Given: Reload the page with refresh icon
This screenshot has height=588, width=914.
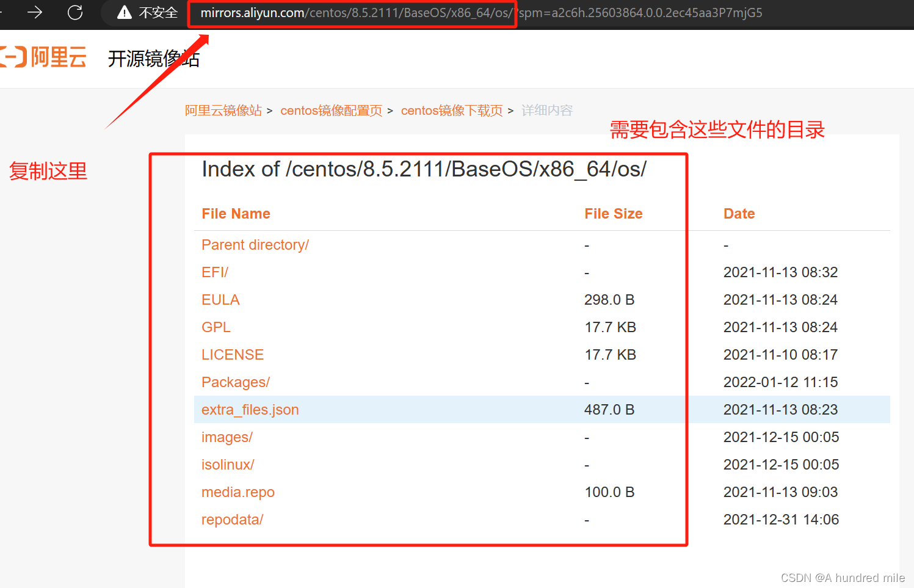Looking at the screenshot, I should click(x=75, y=12).
